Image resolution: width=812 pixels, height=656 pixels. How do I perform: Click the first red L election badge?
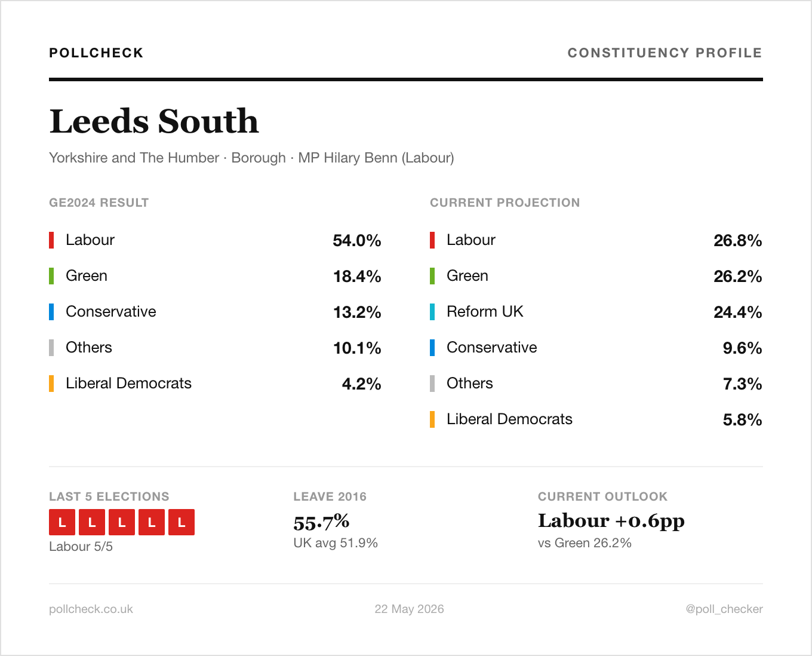click(x=62, y=522)
